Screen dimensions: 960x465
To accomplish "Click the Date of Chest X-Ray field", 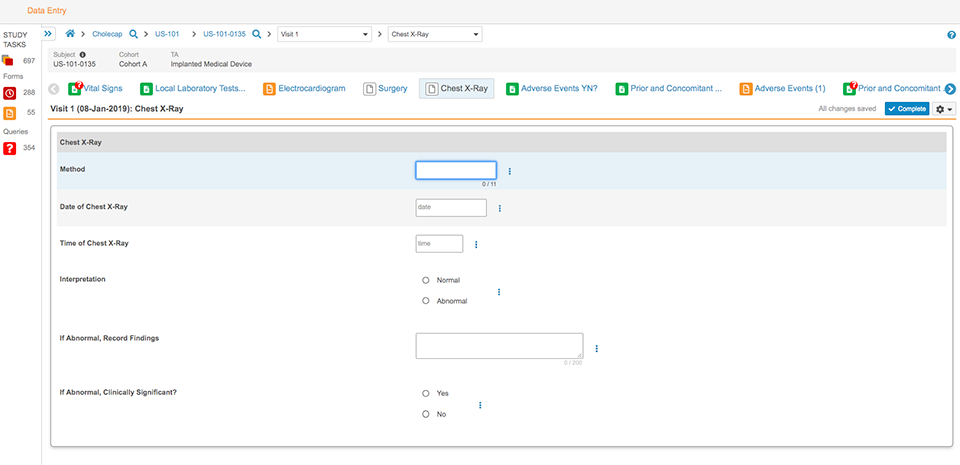I will pyautogui.click(x=451, y=207).
